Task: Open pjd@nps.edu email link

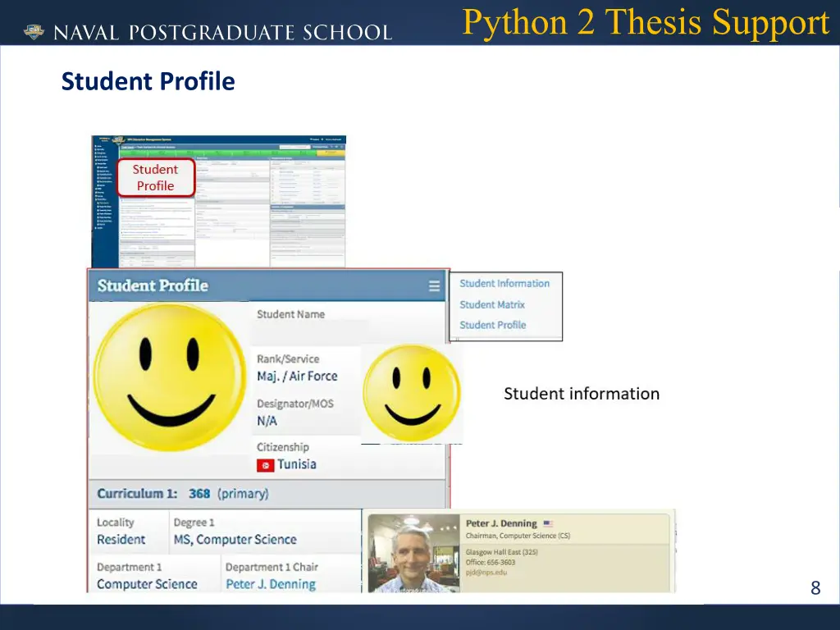Action: (486, 572)
